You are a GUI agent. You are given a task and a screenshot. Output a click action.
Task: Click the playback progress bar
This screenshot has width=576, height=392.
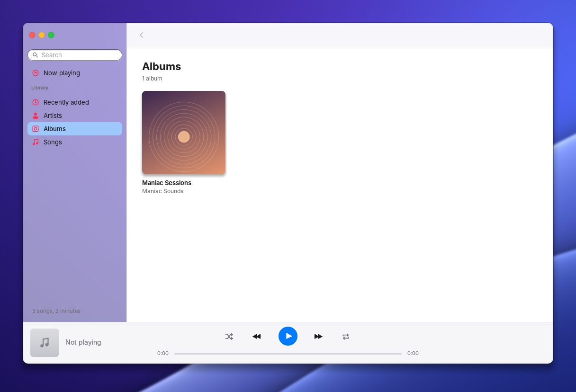point(288,353)
